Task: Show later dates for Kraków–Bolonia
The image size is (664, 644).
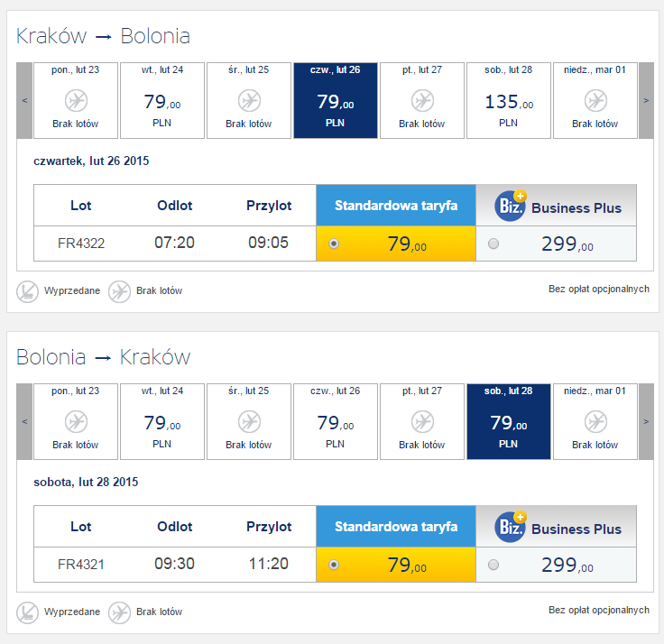Action: 645,100
